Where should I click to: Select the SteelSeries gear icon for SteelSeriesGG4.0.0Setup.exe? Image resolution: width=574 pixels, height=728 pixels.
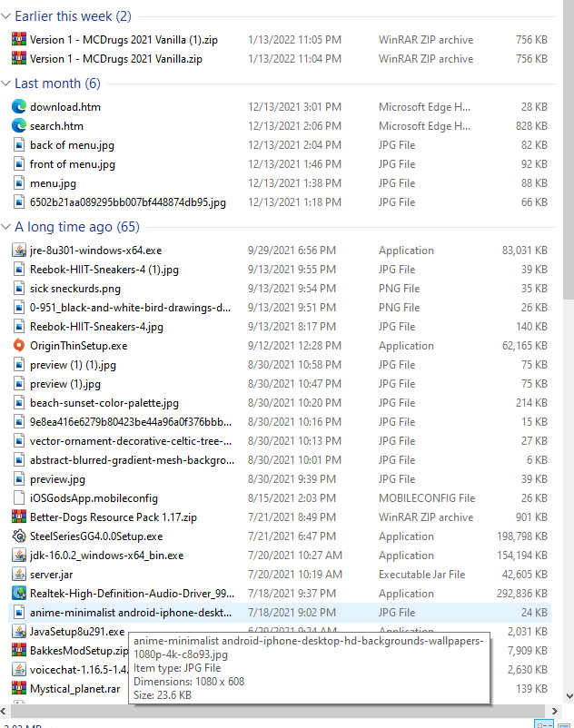(x=18, y=536)
